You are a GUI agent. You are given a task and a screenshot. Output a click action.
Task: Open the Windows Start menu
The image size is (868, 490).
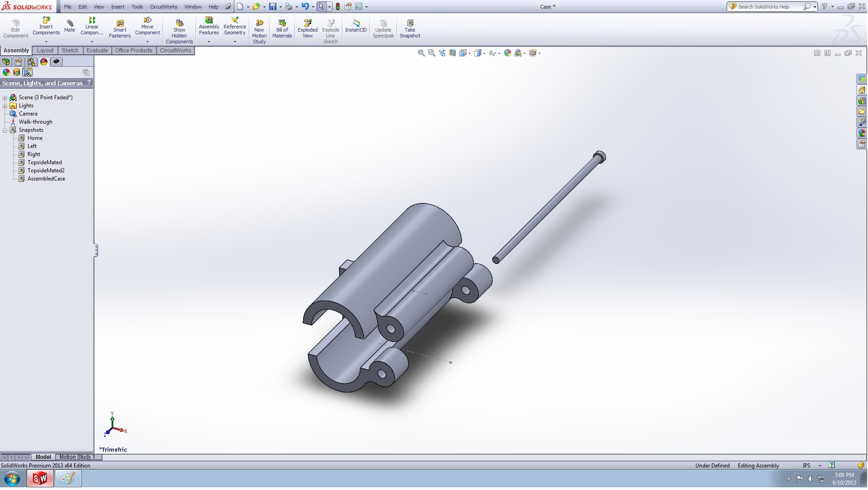coord(12,479)
